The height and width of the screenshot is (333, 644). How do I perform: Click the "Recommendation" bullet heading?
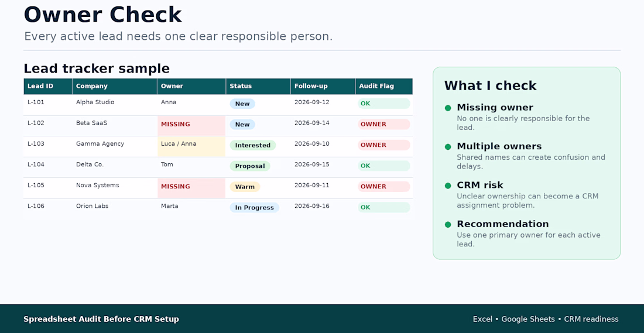tap(503, 224)
